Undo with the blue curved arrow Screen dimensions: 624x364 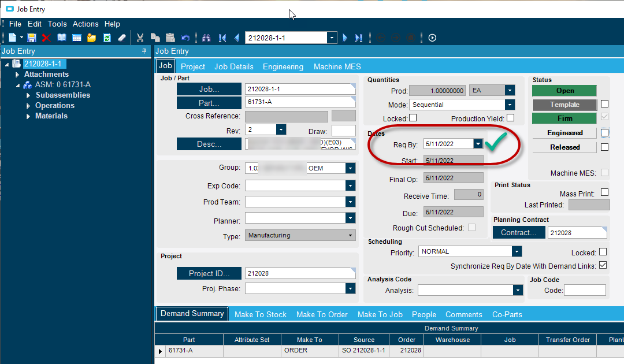185,38
